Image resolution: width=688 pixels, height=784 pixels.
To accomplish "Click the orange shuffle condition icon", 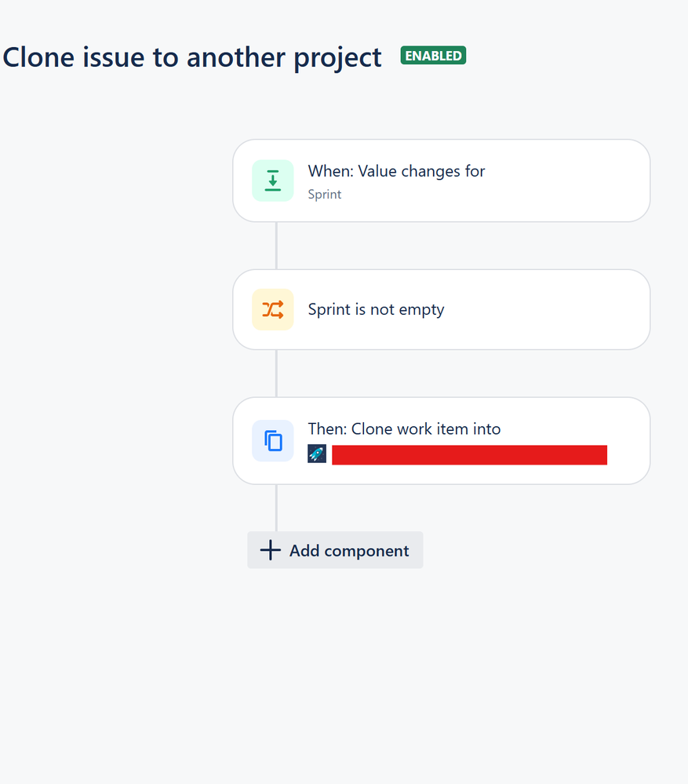I will pos(273,309).
